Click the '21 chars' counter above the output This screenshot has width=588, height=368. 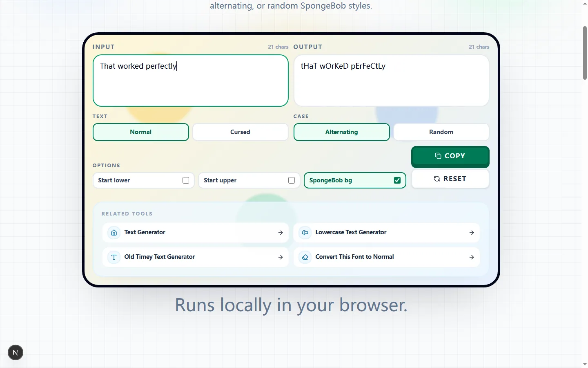pos(479,47)
